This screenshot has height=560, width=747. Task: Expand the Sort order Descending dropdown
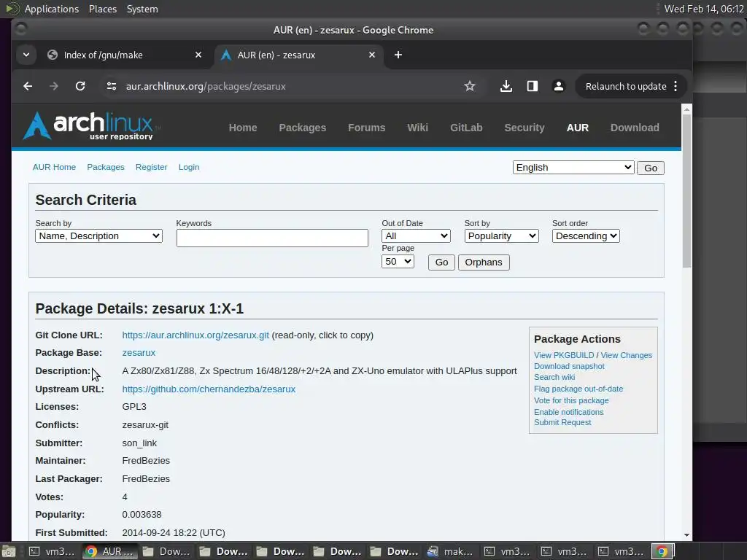586,236
